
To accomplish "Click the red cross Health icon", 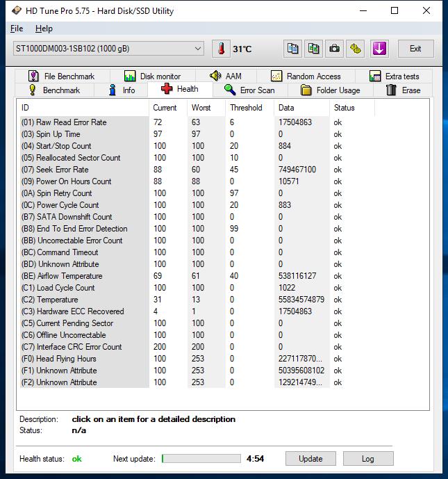I will pos(167,89).
